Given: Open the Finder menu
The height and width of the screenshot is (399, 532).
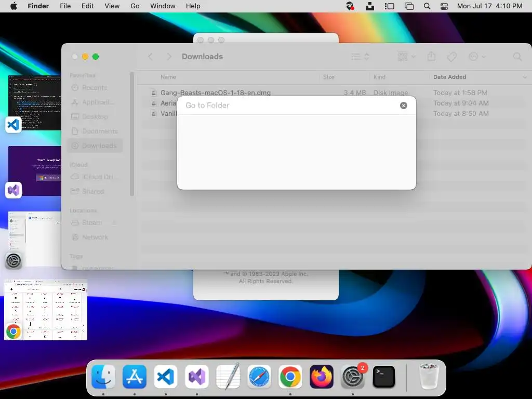Looking at the screenshot, I should [x=38, y=6].
